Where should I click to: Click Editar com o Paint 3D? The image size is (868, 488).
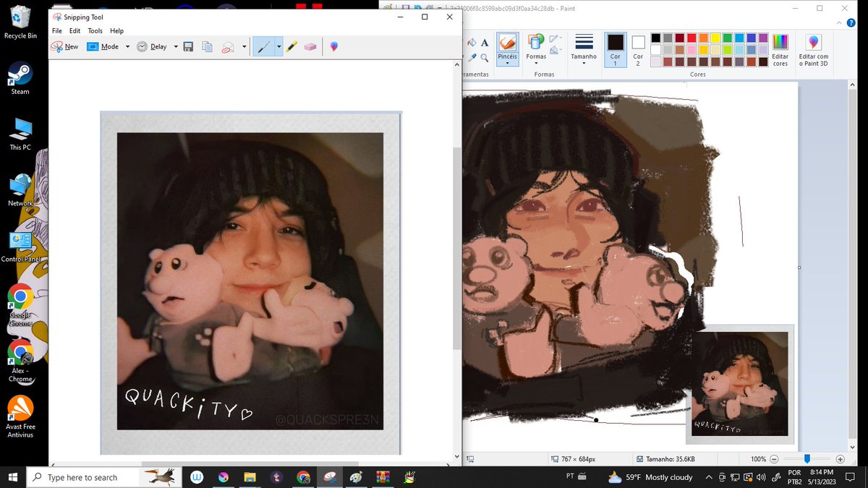814,49
